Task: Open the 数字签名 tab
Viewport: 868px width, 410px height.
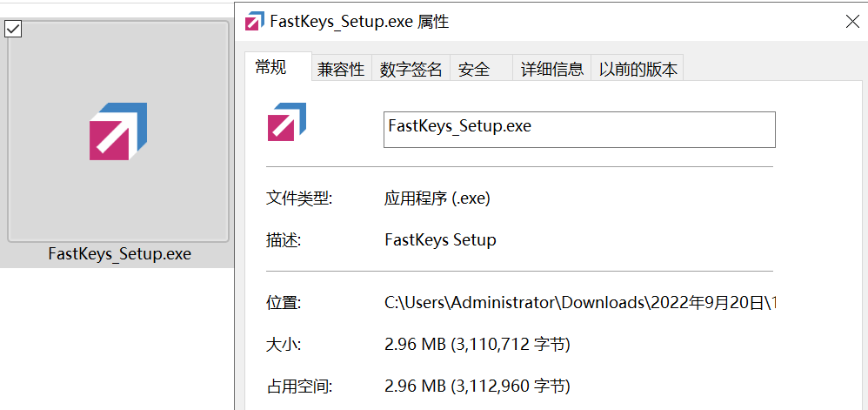Action: coord(411,70)
